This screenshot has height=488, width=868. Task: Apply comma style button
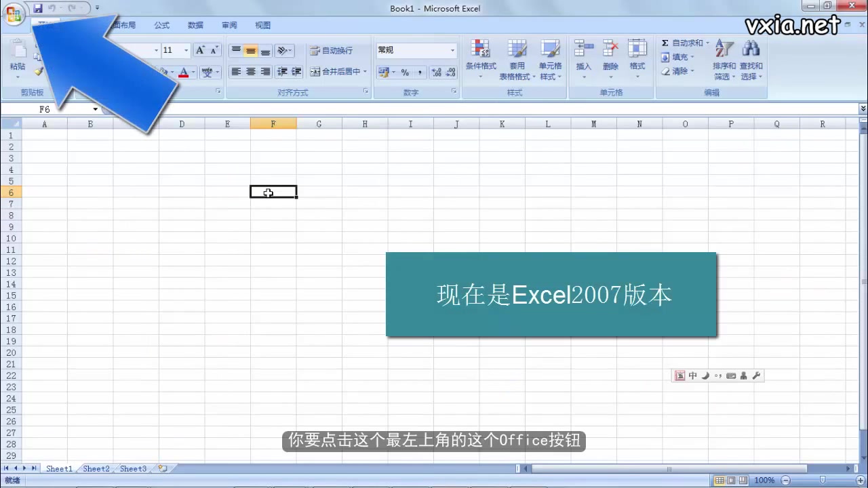click(420, 72)
